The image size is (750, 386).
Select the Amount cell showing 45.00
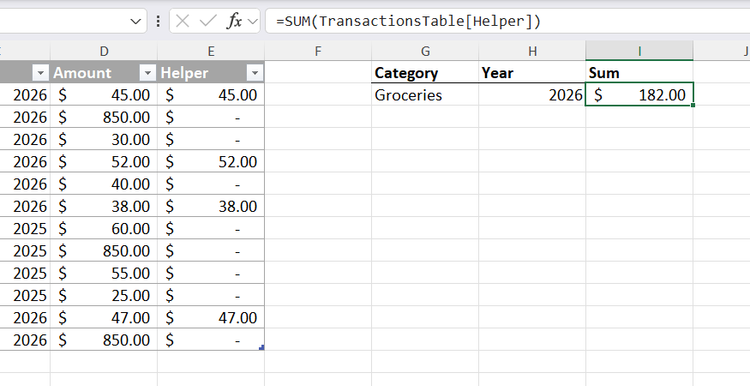(x=104, y=95)
